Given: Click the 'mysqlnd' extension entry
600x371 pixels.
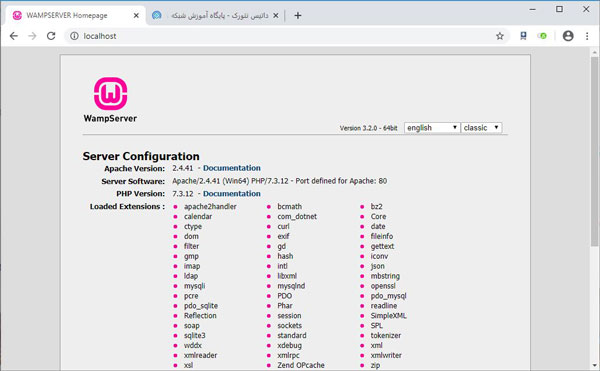Looking at the screenshot, I should click(291, 286).
